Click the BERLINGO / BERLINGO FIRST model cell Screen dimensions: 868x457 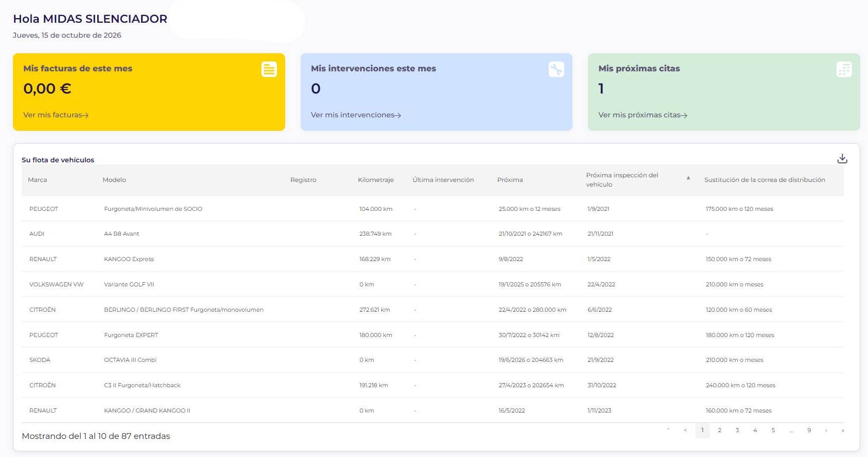click(x=183, y=310)
